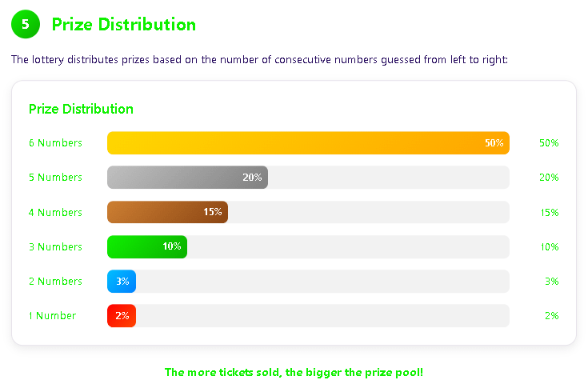
Task: Click the gold 50% progress bar
Action: (308, 143)
